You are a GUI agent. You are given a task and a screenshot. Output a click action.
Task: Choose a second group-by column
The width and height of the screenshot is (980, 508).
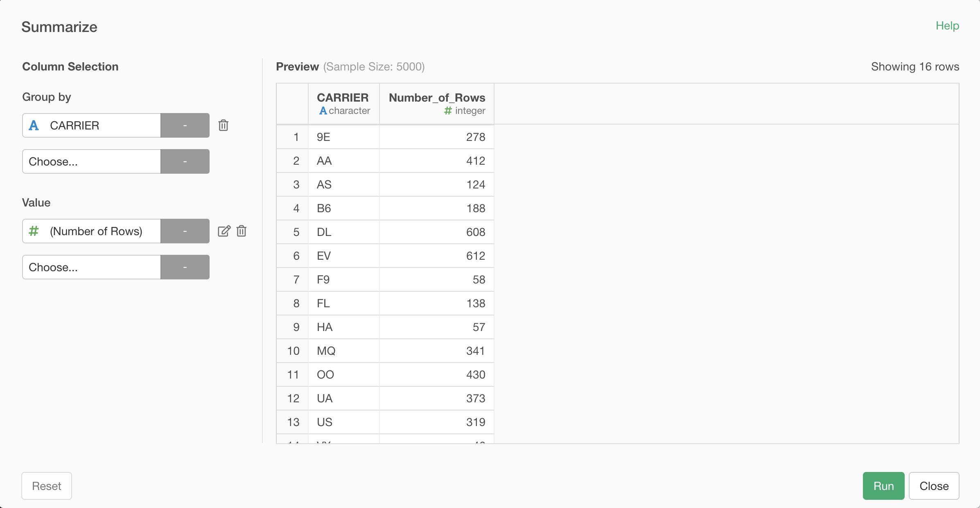[x=92, y=161]
